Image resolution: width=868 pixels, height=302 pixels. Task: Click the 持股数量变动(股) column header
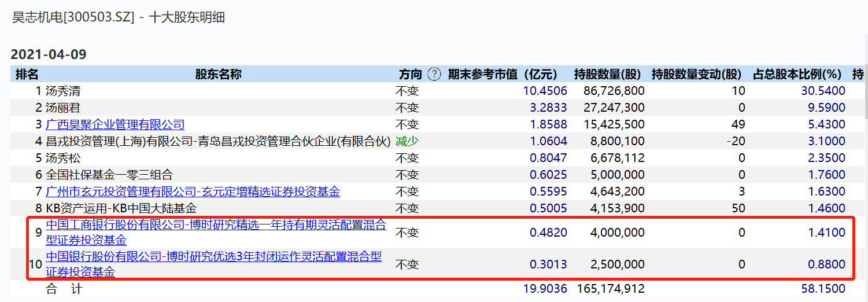[x=696, y=74]
